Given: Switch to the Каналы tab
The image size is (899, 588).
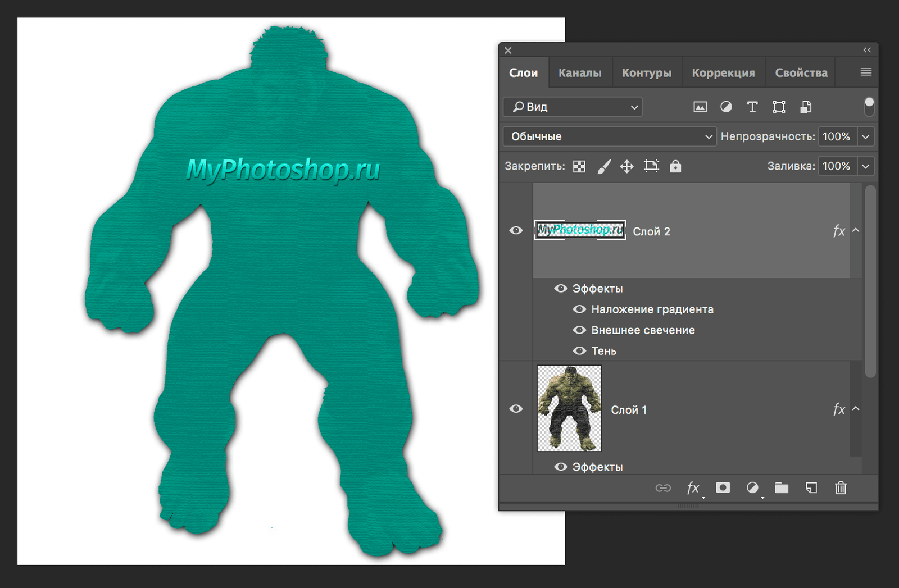Looking at the screenshot, I should tap(580, 73).
